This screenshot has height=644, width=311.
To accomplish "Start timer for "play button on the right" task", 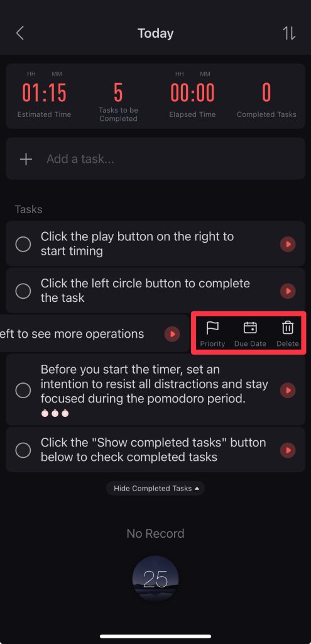I will click(x=288, y=244).
